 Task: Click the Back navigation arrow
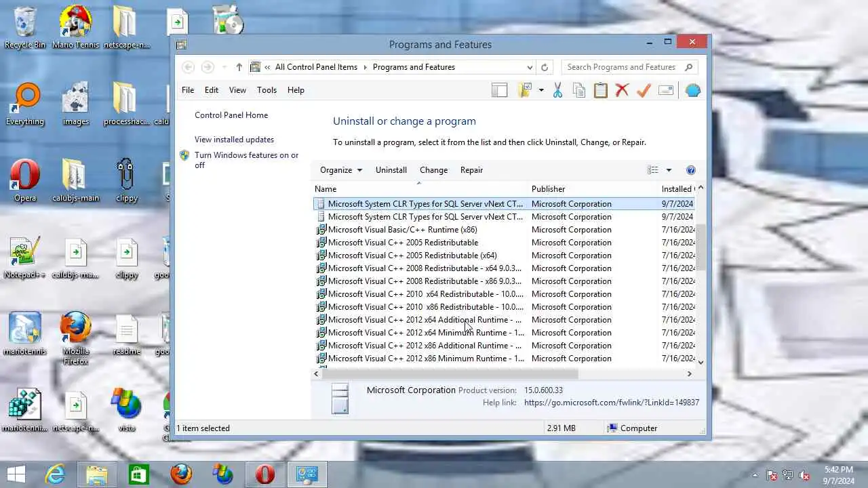[189, 67]
